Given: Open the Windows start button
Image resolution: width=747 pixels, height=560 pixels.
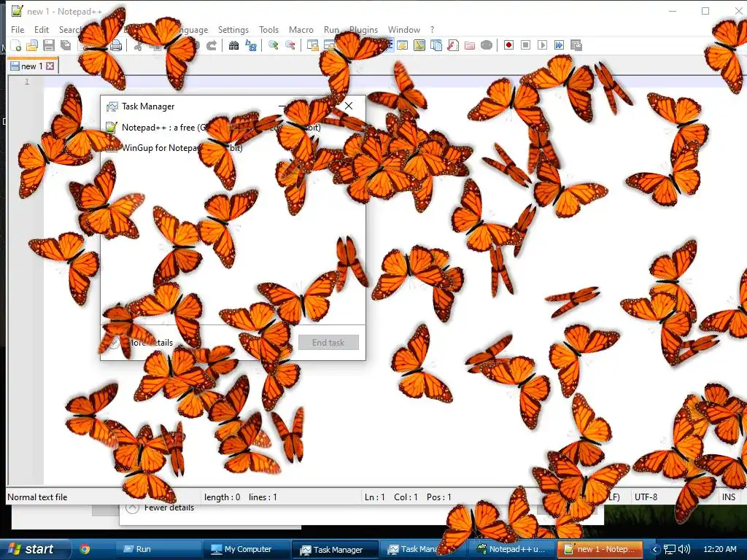Looking at the screenshot, I should point(34,549).
